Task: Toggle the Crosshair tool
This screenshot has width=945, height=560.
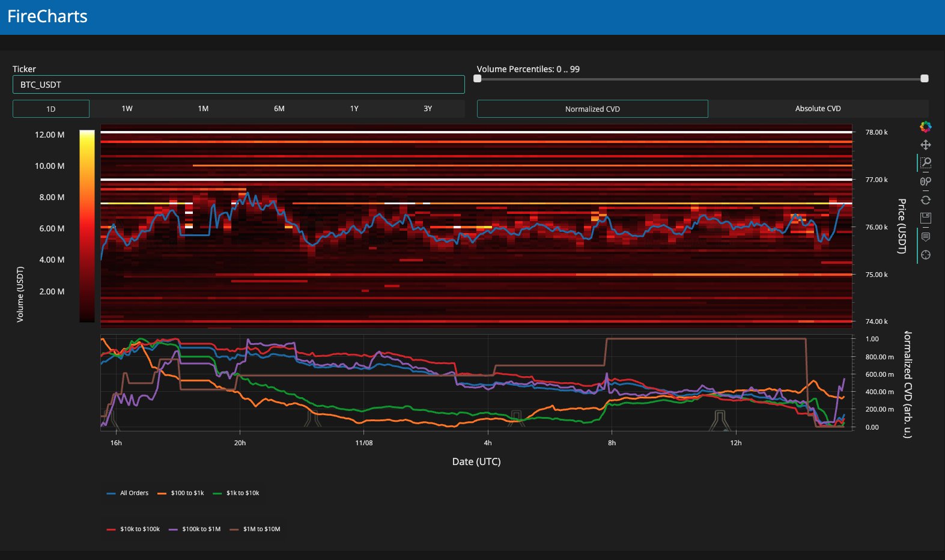Action: (x=925, y=255)
